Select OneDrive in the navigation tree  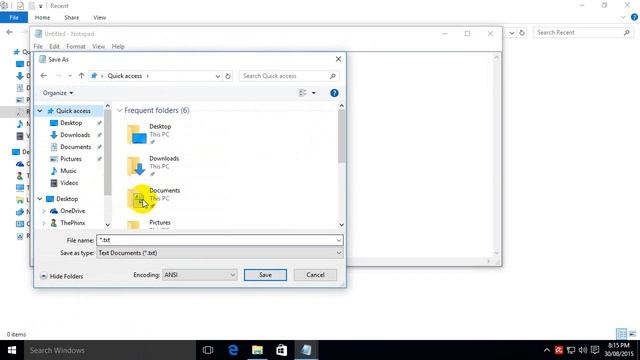[x=73, y=211]
